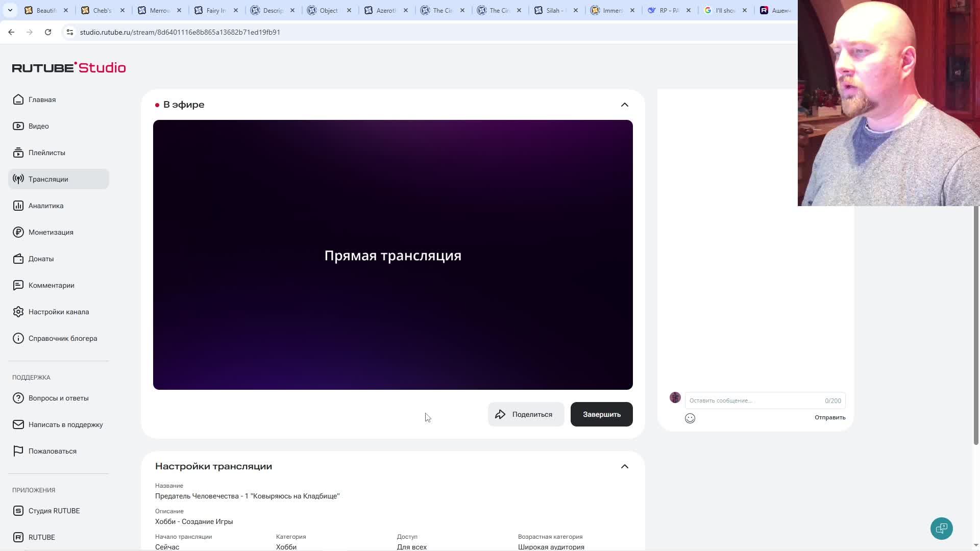
Task: Go to the Видео menu item
Action: (x=38, y=126)
